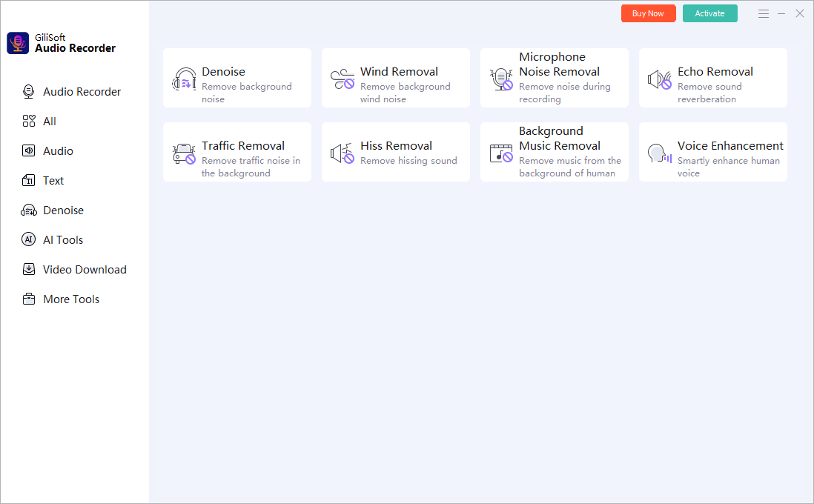Click 'Remove background noise' under Denoise
The width and height of the screenshot is (814, 504).
click(x=247, y=93)
